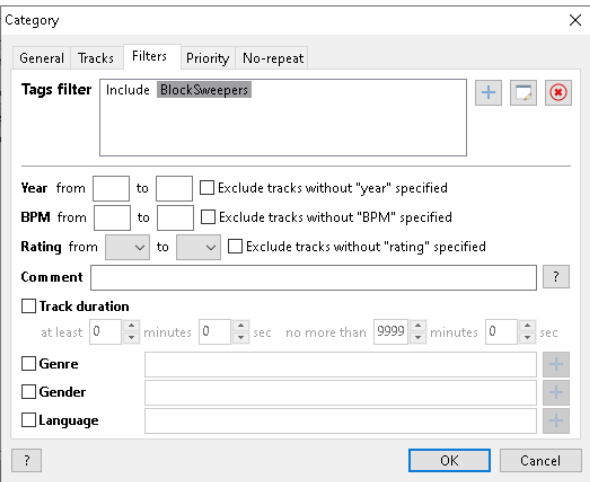Check Exclude tracks without "year" specified

pyautogui.click(x=207, y=187)
